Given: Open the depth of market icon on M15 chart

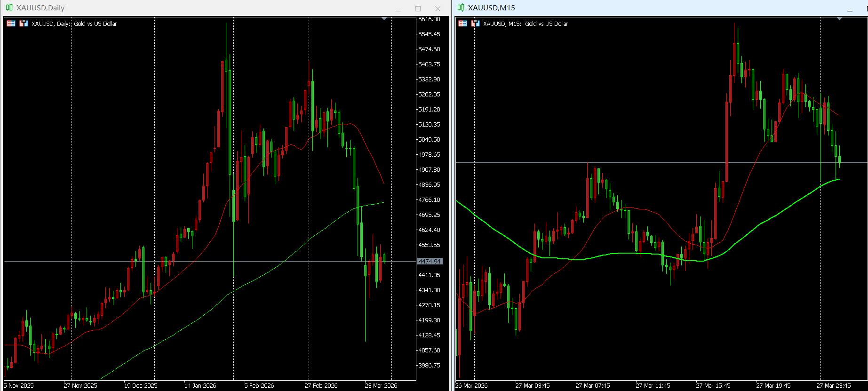Looking at the screenshot, I should coord(475,24).
